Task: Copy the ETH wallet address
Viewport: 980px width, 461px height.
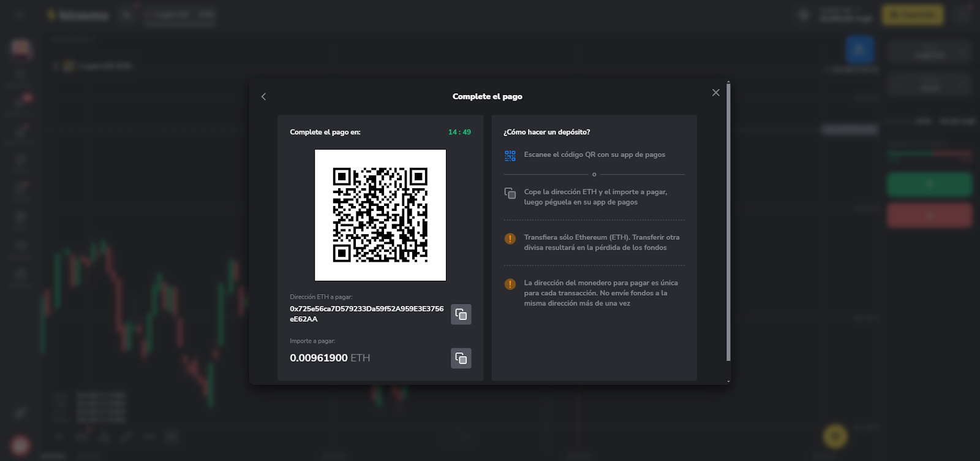Action: pos(461,314)
